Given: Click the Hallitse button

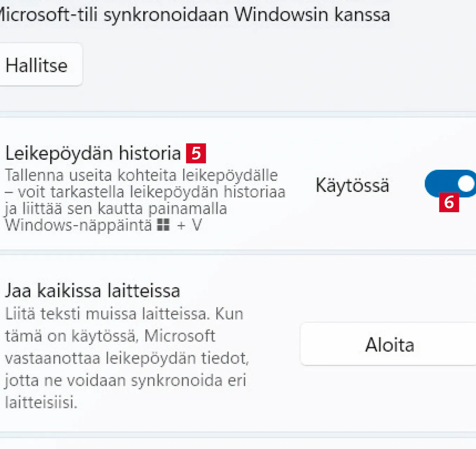Looking at the screenshot, I should 37,65.
